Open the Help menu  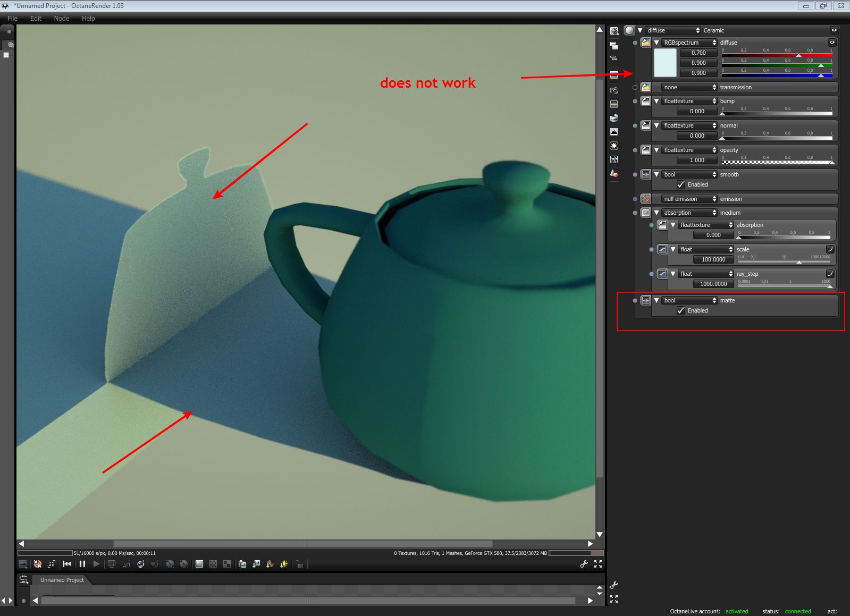(x=88, y=18)
